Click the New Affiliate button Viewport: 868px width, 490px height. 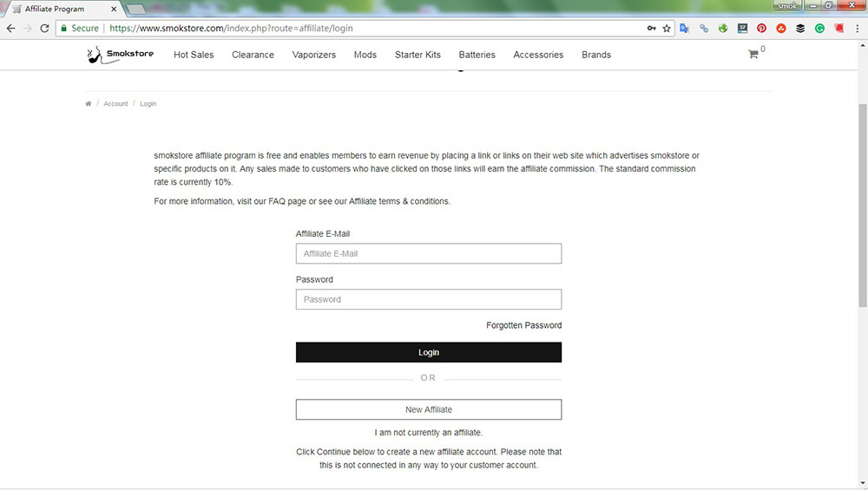(429, 409)
